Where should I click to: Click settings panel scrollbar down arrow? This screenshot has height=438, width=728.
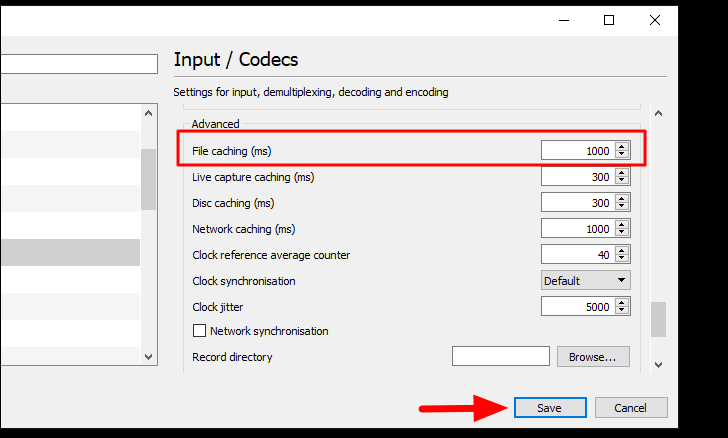click(x=658, y=365)
